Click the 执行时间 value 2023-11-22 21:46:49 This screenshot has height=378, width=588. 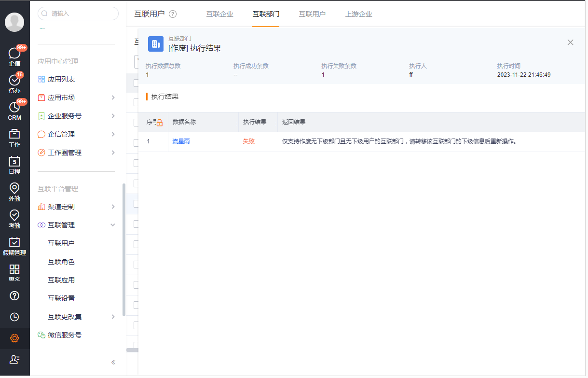tap(524, 75)
